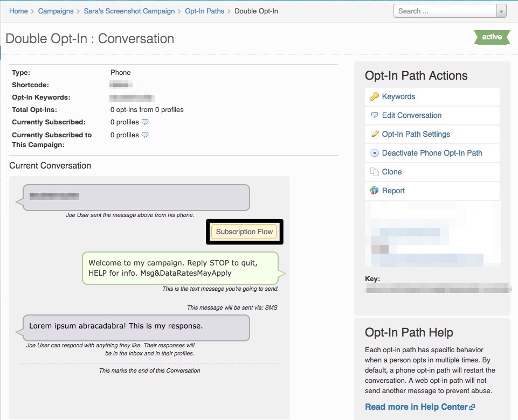Click the Clone pages icon
This screenshot has width=518, height=420.
pos(374,172)
